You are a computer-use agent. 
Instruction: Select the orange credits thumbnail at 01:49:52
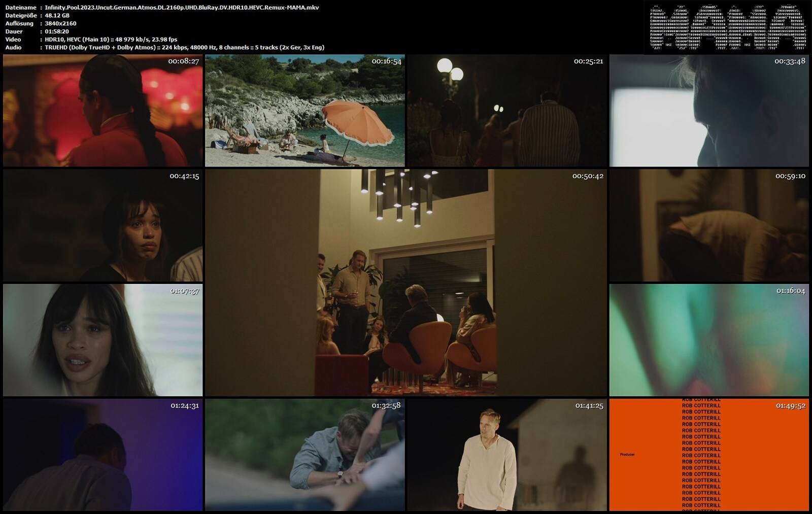(709, 455)
